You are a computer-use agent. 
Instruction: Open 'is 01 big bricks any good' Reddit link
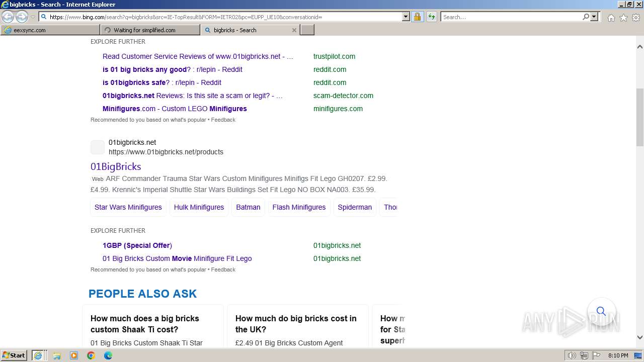coord(173,69)
